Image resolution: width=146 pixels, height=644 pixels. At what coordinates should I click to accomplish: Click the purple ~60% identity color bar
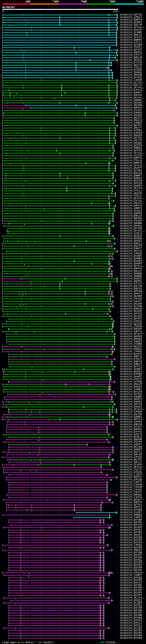(73, 4)
